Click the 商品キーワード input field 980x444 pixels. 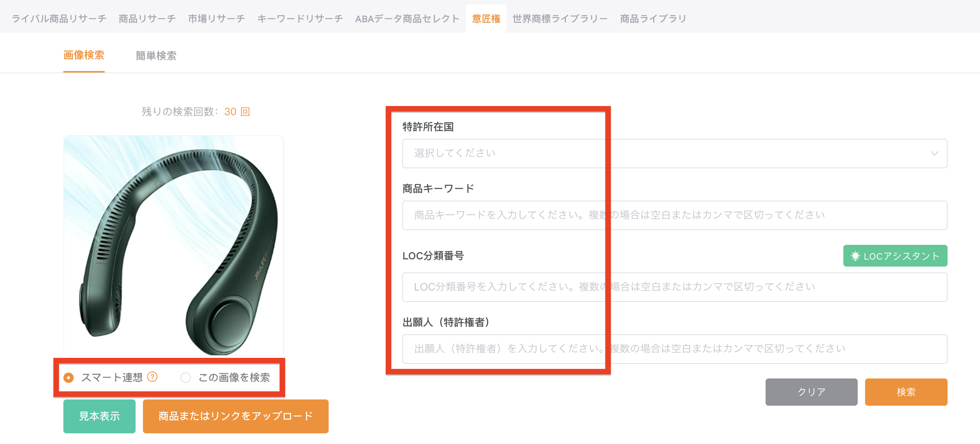click(x=675, y=215)
